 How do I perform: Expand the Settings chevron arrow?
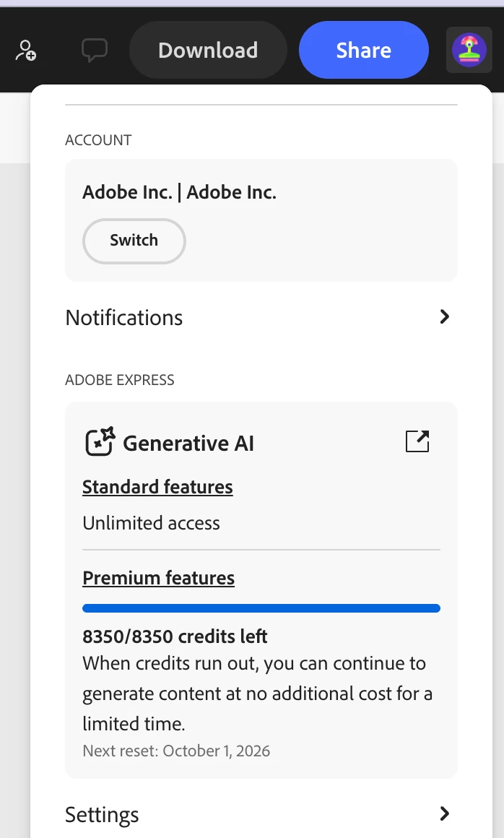tap(444, 813)
